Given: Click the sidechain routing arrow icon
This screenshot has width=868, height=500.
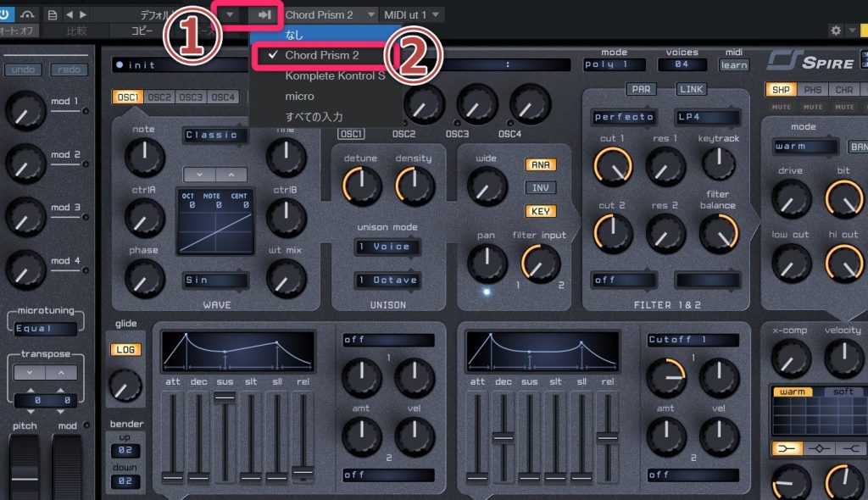Looking at the screenshot, I should pyautogui.click(x=264, y=15).
